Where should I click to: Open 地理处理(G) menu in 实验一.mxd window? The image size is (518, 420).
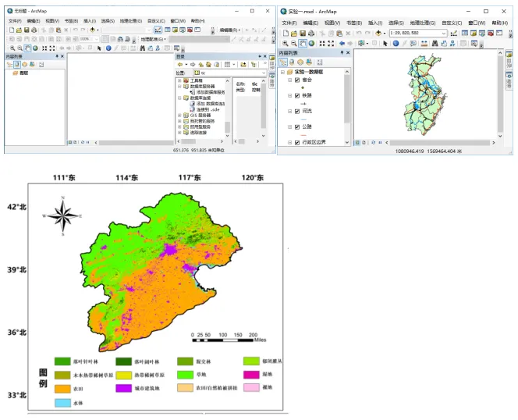(x=423, y=23)
